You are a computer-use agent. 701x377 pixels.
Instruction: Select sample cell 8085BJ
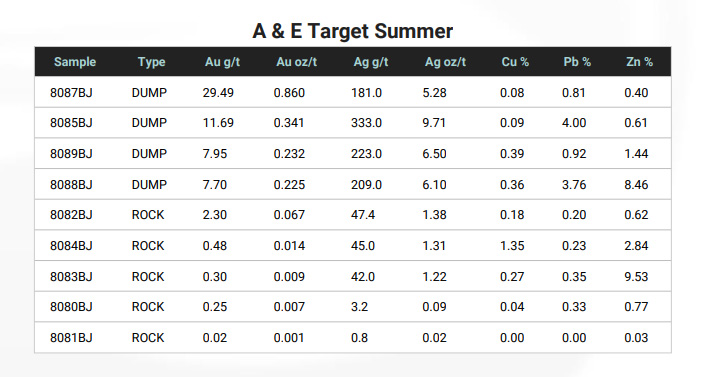71,123
